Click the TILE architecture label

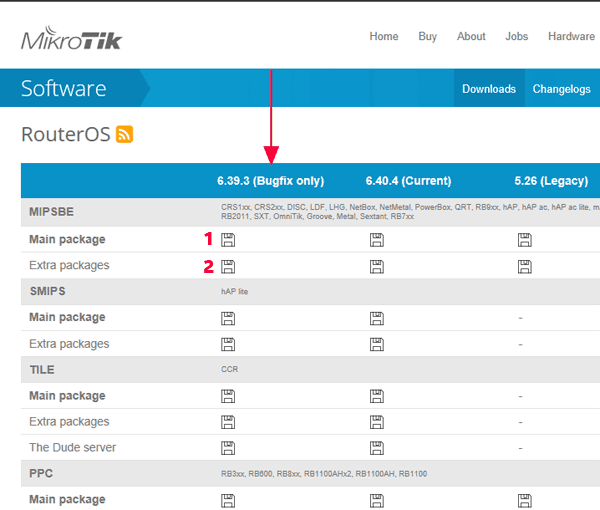coord(42,370)
